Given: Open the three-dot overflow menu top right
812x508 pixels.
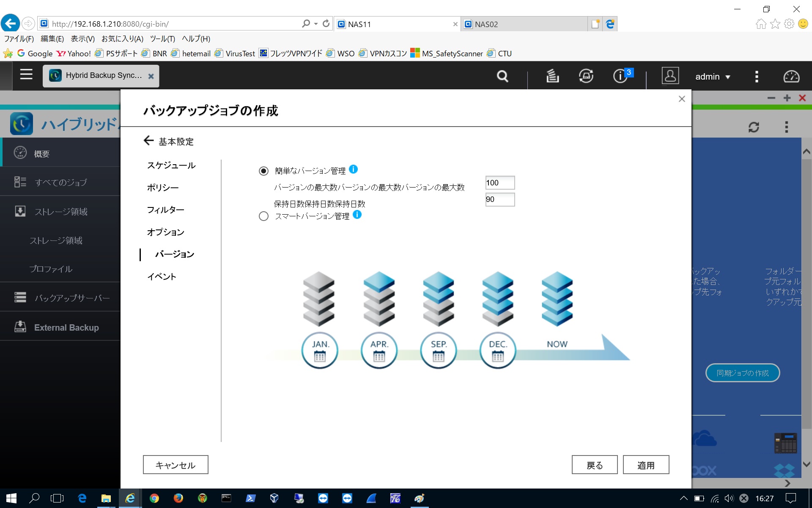Looking at the screenshot, I should pyautogui.click(x=757, y=76).
